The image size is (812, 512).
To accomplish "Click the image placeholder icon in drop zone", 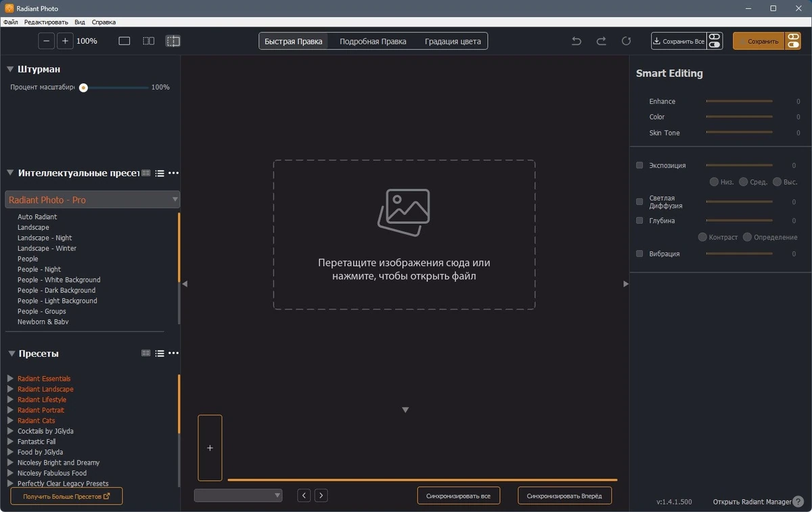I will click(404, 212).
